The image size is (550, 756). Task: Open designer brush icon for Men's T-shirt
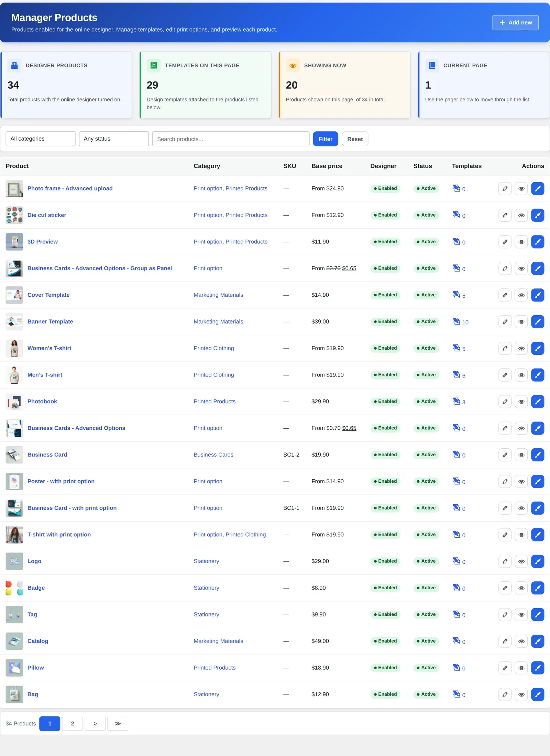tap(538, 375)
